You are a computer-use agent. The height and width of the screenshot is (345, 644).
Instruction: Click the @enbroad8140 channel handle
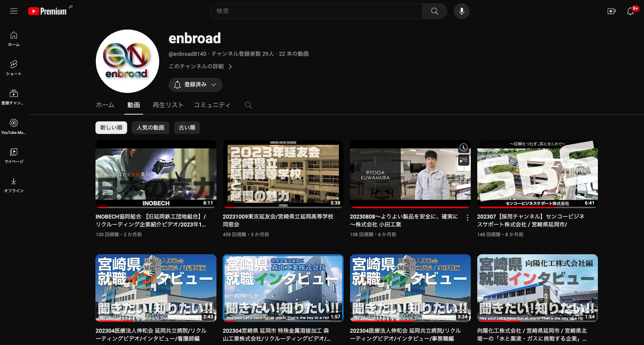pos(187,54)
